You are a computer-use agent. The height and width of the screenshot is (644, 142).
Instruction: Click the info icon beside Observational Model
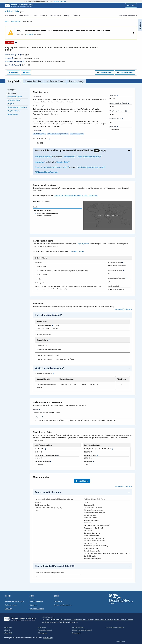tap(53, 325)
